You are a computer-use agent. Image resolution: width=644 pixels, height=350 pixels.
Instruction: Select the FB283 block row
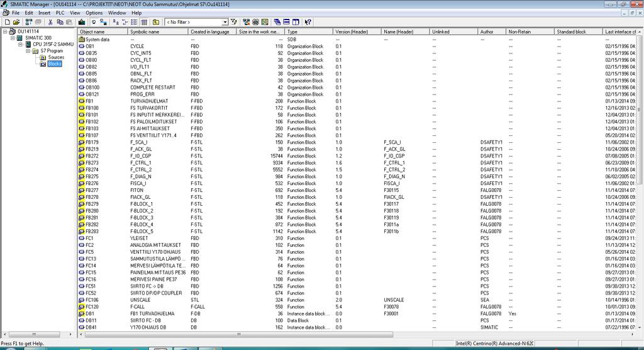[x=357, y=232]
